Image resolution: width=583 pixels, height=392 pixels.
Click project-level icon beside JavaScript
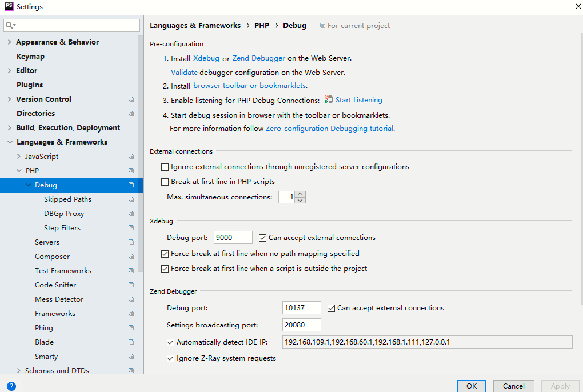131,157
